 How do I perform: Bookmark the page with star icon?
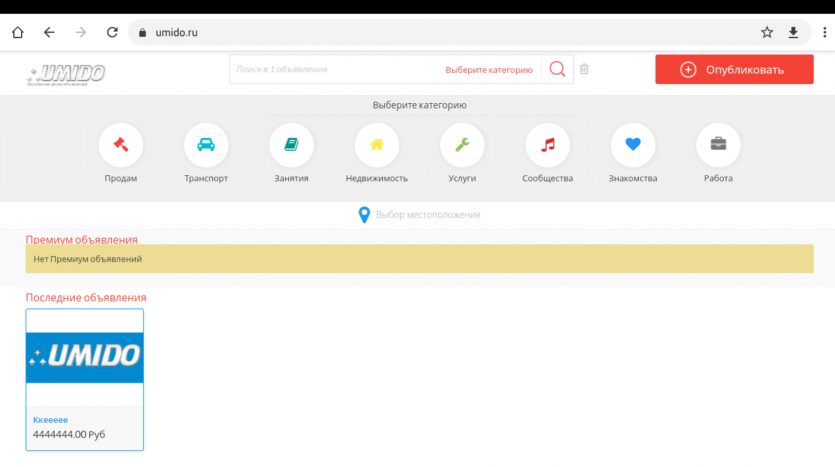(767, 32)
